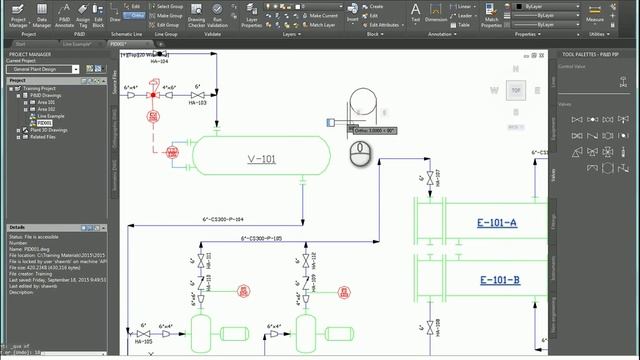Select Line Example in project tree
This screenshot has height=360, width=640.
(x=51, y=116)
